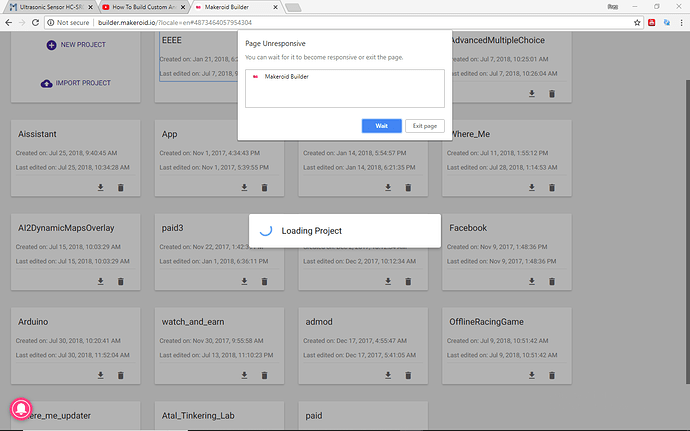Image resolution: width=690 pixels, height=431 pixels.
Task: Download the OfflineRacingGame project
Action: (x=532, y=375)
